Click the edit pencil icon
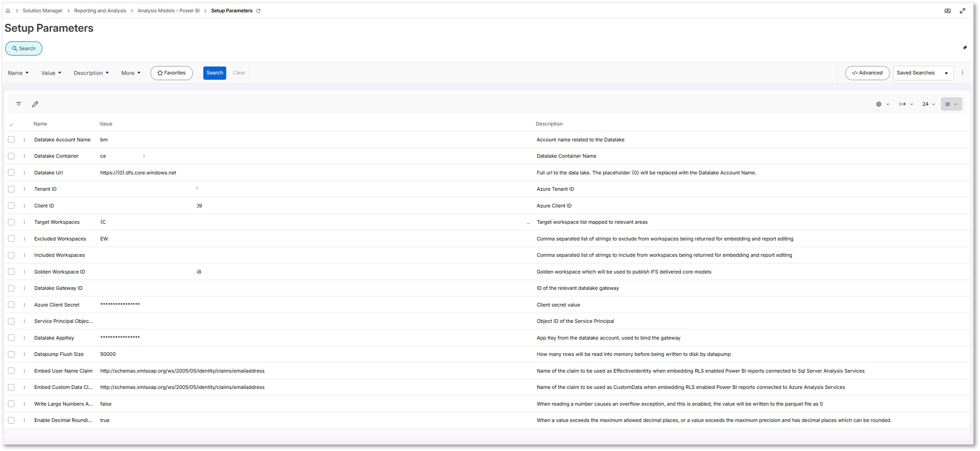 pyautogui.click(x=35, y=104)
